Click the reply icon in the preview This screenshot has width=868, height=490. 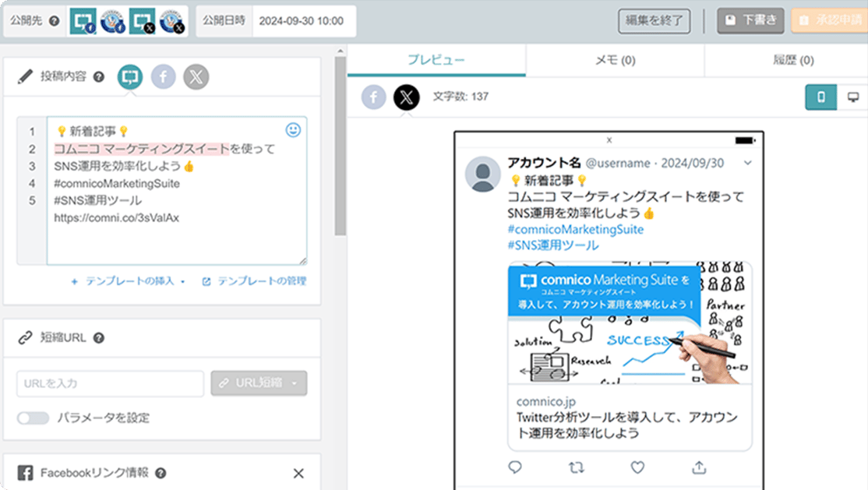click(515, 467)
